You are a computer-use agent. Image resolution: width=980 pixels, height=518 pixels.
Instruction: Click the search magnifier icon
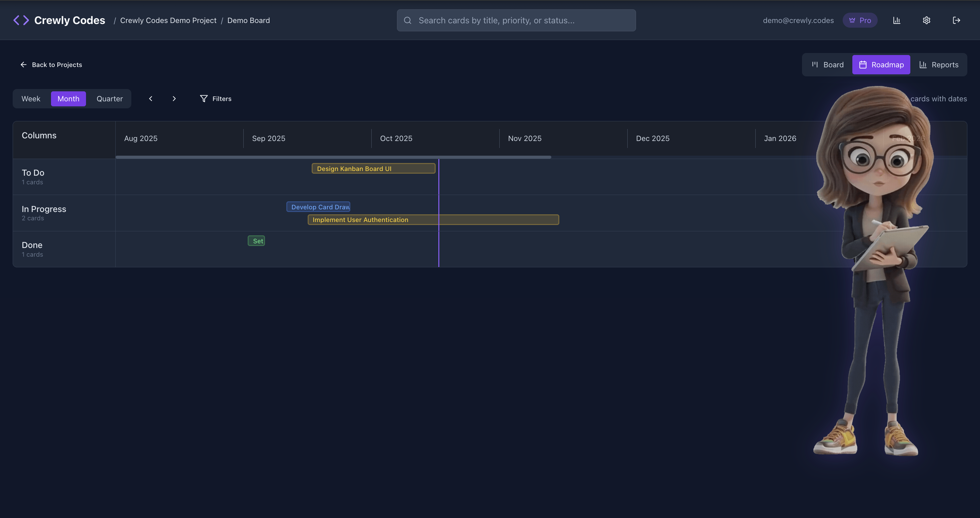pos(407,20)
